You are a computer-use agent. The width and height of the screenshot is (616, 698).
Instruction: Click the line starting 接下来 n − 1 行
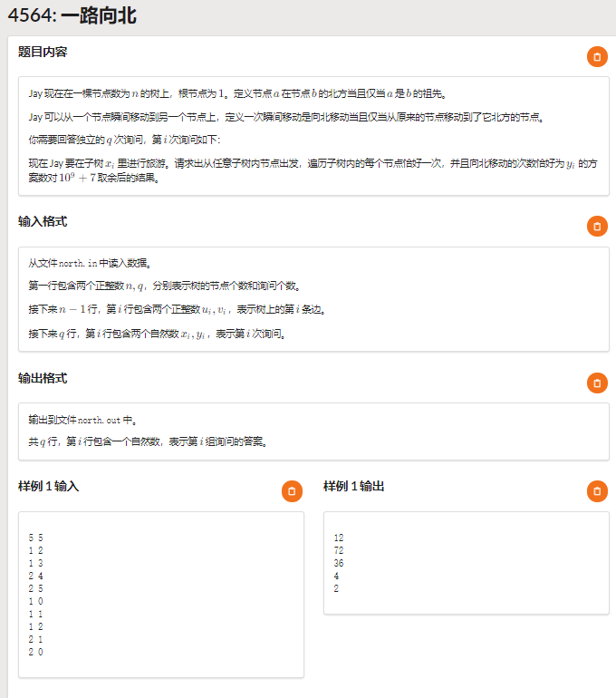tap(178, 310)
